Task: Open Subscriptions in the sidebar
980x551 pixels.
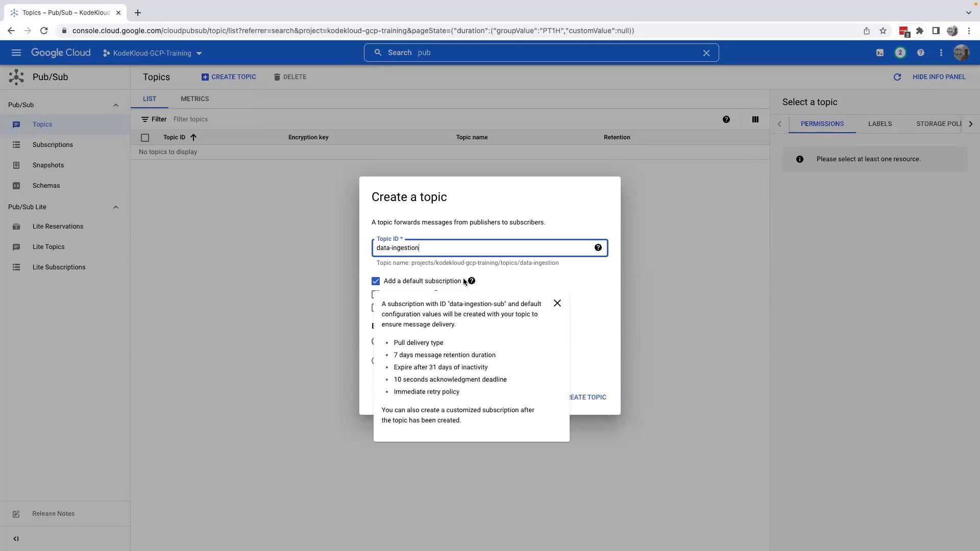Action: 53,145
